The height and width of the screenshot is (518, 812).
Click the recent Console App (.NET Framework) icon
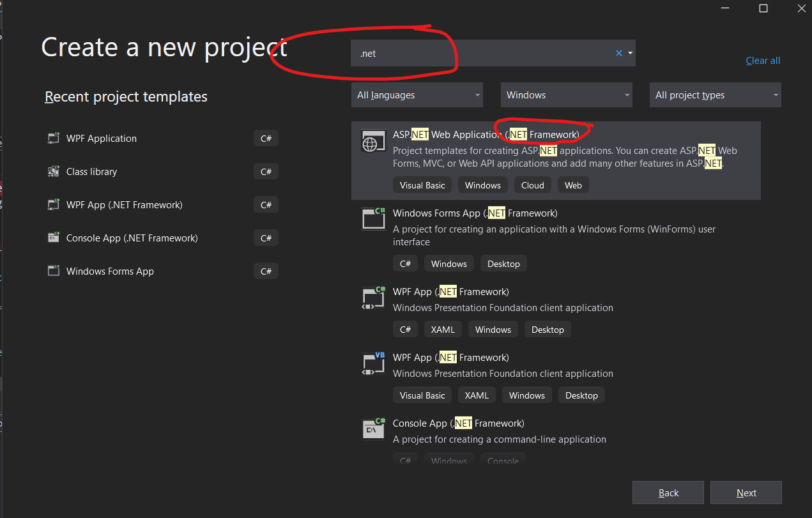tap(54, 238)
